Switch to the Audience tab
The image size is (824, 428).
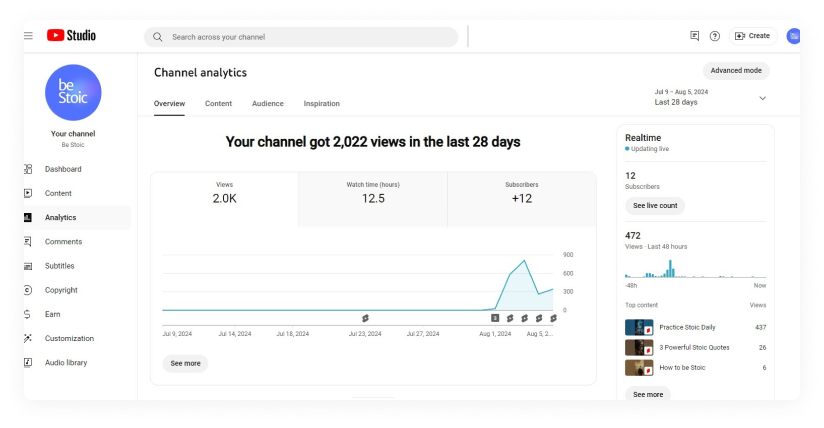[x=267, y=104]
